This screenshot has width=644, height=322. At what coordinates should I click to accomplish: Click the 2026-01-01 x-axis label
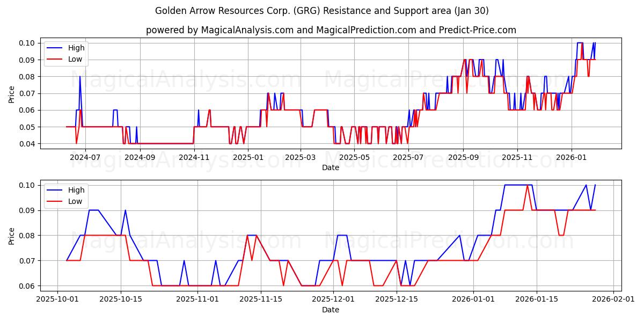click(x=473, y=300)
